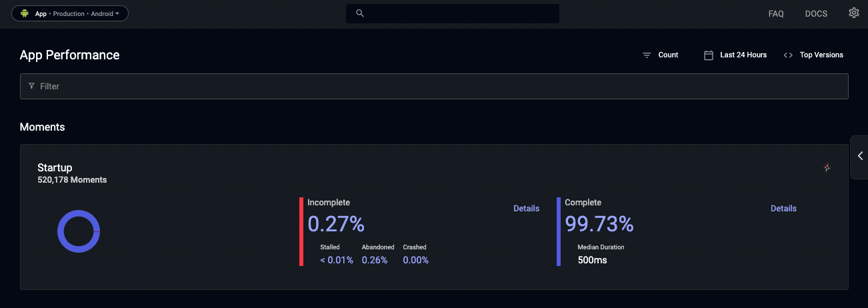Click the Moments section heading
Screen dimensions: 868x308
(x=43, y=127)
